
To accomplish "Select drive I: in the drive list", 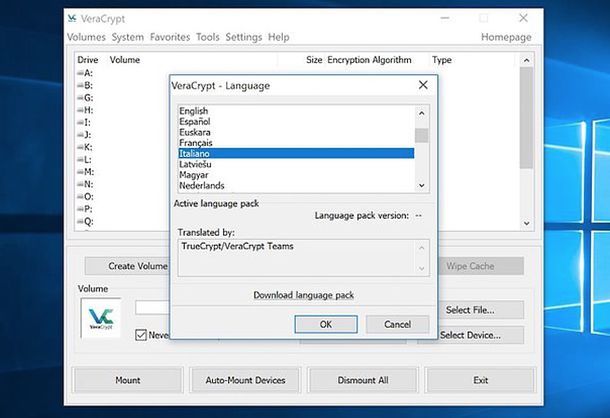I will (x=84, y=123).
